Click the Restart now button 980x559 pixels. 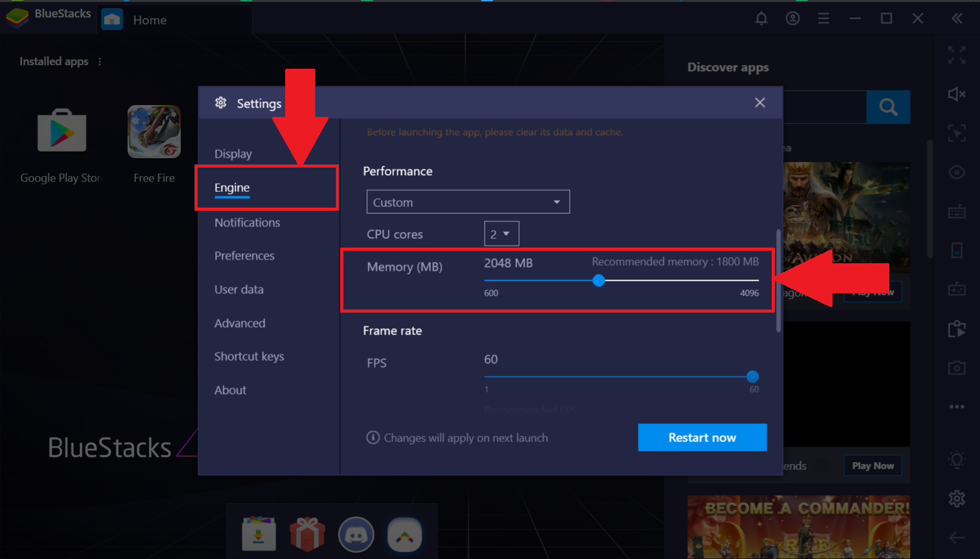tap(702, 438)
